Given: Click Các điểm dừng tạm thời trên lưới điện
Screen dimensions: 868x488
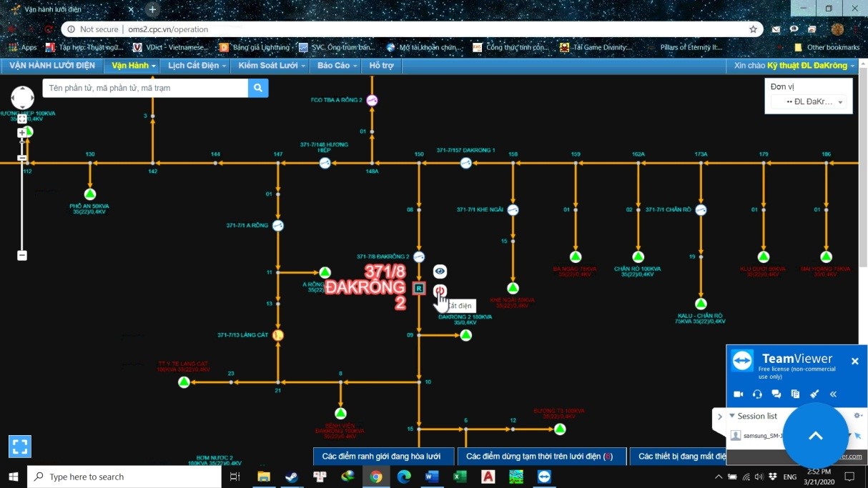Looking at the screenshot, I should tap(539, 457).
